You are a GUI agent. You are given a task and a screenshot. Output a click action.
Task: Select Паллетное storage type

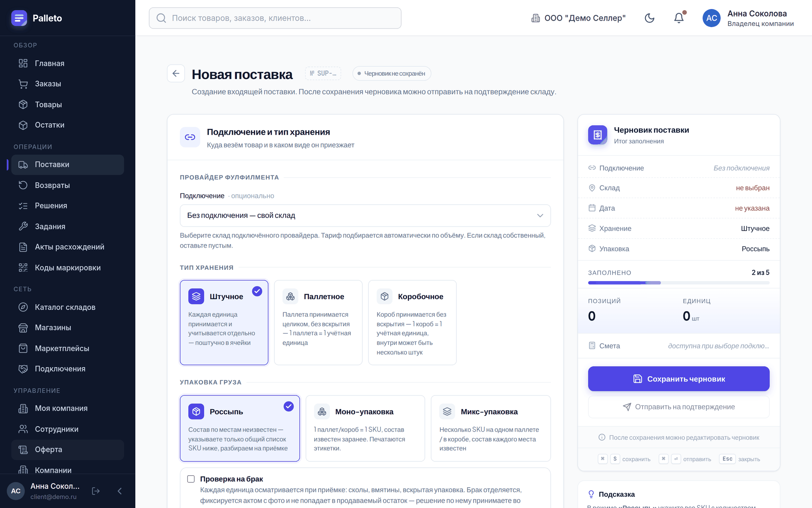(x=318, y=322)
